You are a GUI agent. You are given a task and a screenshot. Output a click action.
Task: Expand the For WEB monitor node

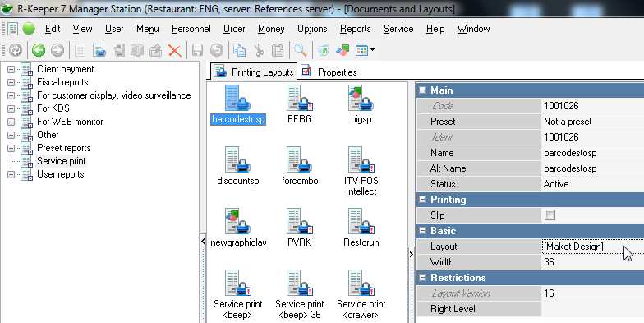11,122
